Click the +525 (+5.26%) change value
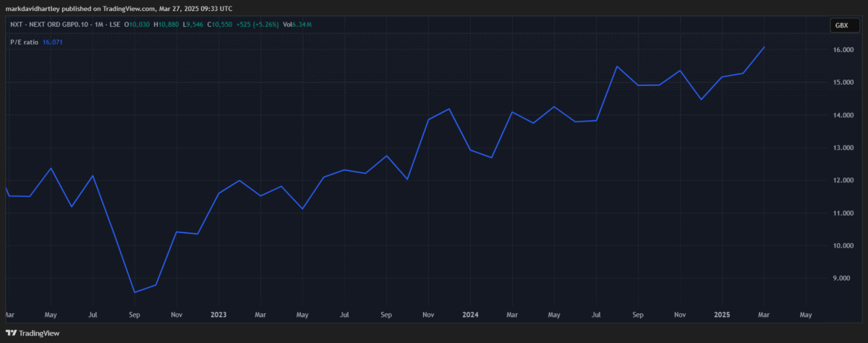 [x=255, y=25]
